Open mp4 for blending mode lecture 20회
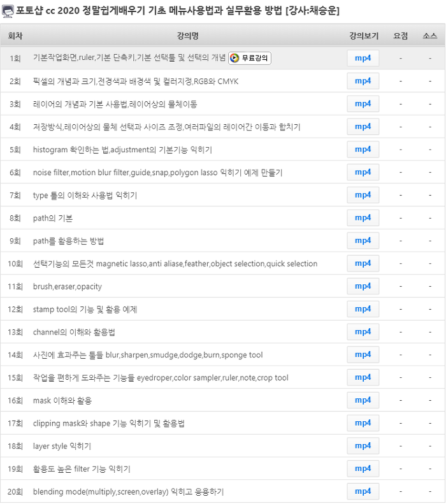The image size is (446, 504). tap(363, 492)
